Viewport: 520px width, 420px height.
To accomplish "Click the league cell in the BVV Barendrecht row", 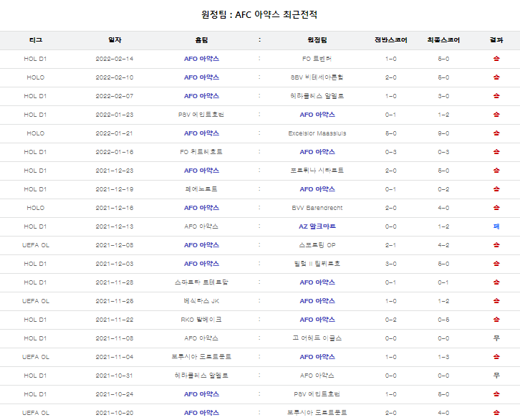I will [36, 208].
